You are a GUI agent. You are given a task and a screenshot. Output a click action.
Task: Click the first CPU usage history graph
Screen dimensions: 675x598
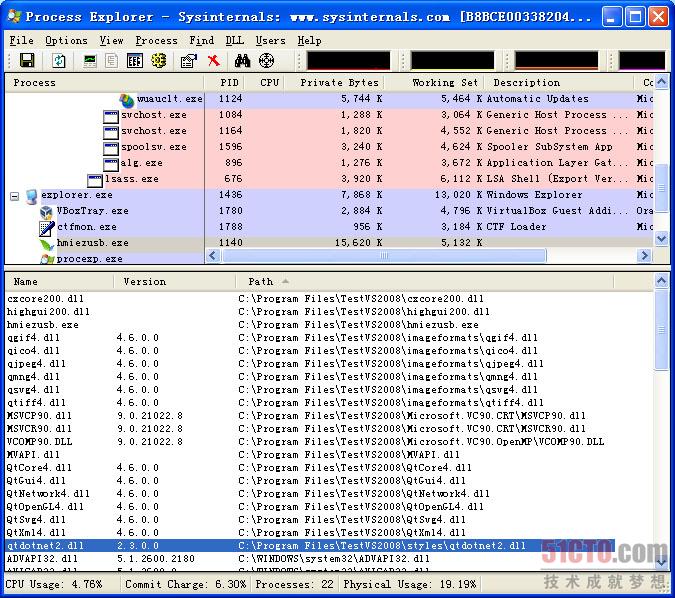(348, 60)
